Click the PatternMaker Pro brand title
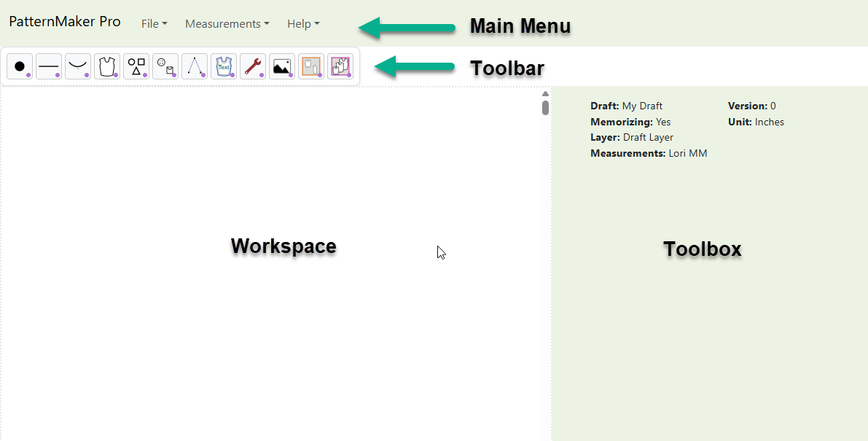This screenshot has height=441, width=868. pos(65,22)
